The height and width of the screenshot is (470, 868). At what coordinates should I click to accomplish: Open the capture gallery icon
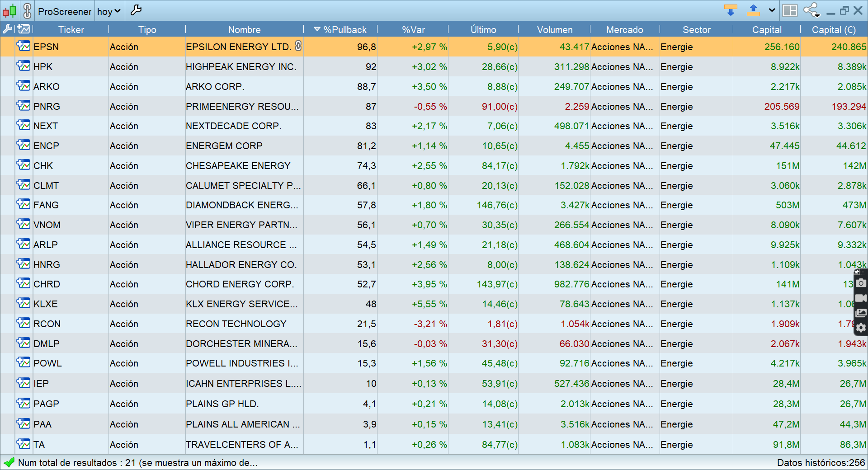pyautogui.click(x=861, y=313)
